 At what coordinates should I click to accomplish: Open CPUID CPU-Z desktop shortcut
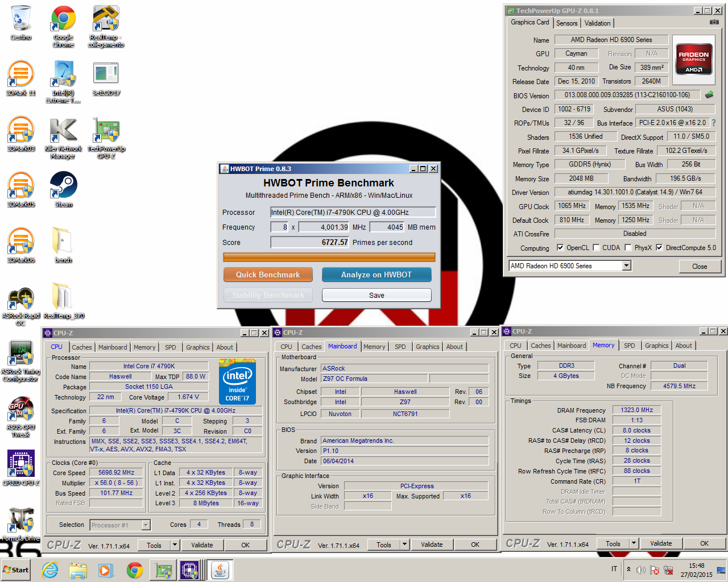tap(21, 468)
